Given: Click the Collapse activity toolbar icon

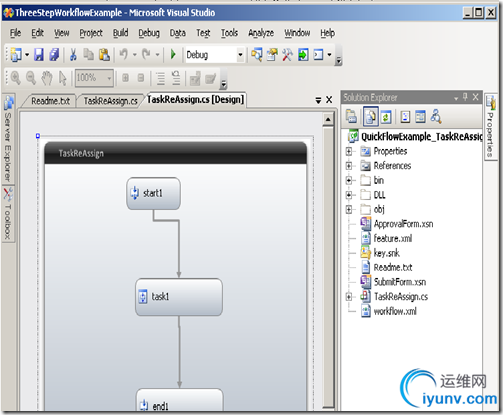Looking at the screenshot, I should click(141, 78).
